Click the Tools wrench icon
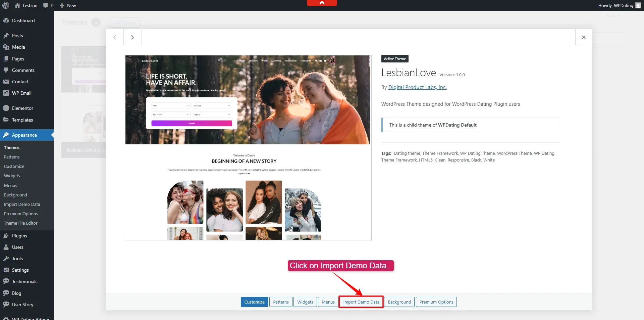Viewport: 644px width, 320px height. [6, 259]
